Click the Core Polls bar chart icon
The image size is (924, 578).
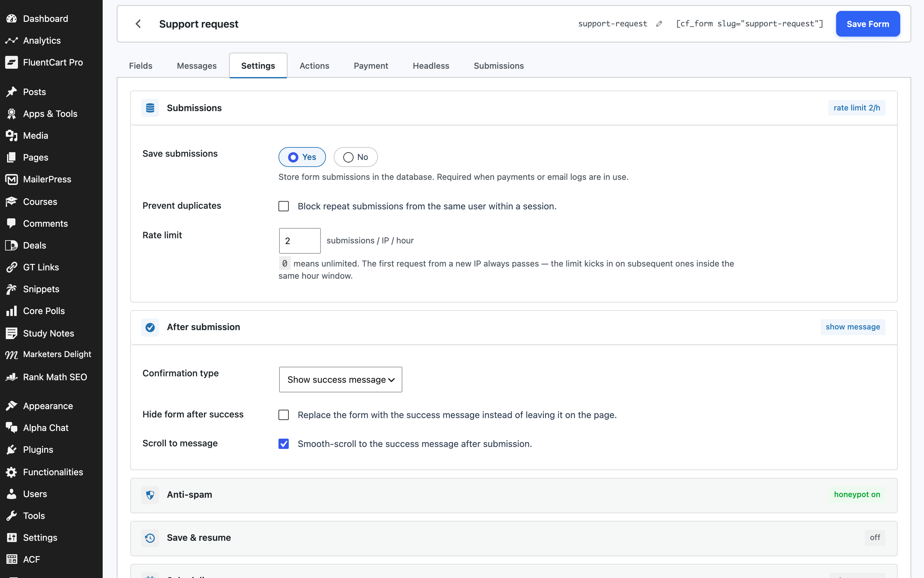[12, 311]
